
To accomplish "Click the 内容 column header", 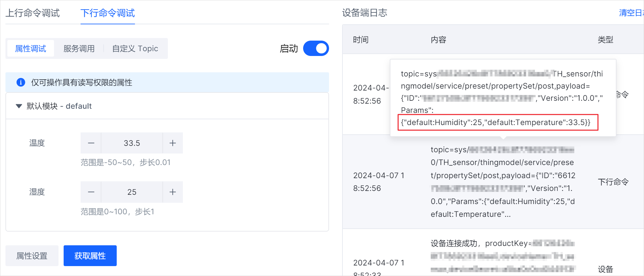I will (x=438, y=40).
